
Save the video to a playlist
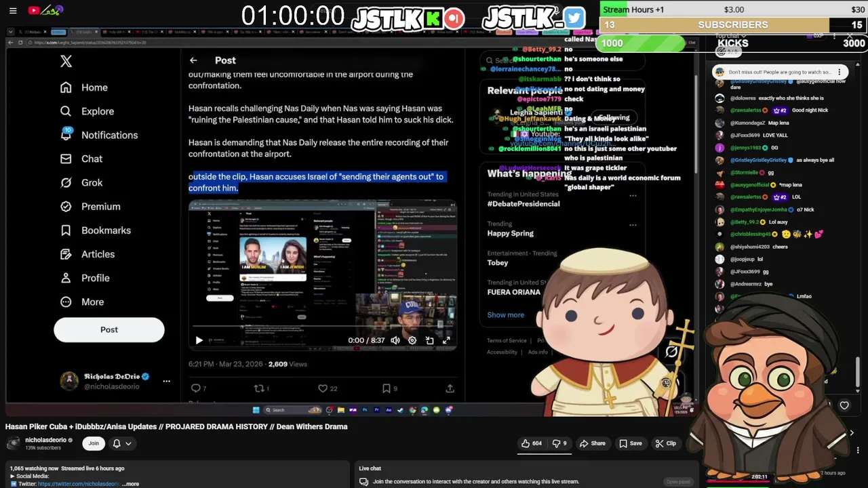[629, 443]
